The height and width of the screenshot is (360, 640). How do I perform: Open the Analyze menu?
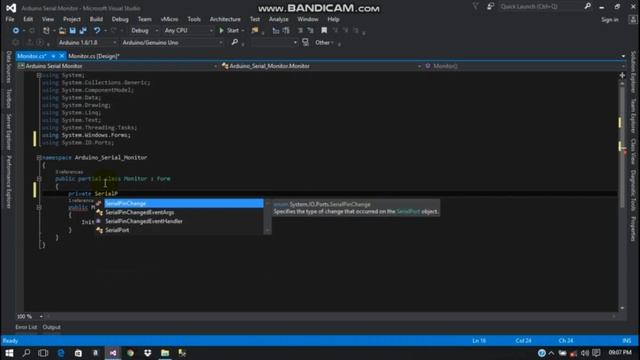(279, 19)
